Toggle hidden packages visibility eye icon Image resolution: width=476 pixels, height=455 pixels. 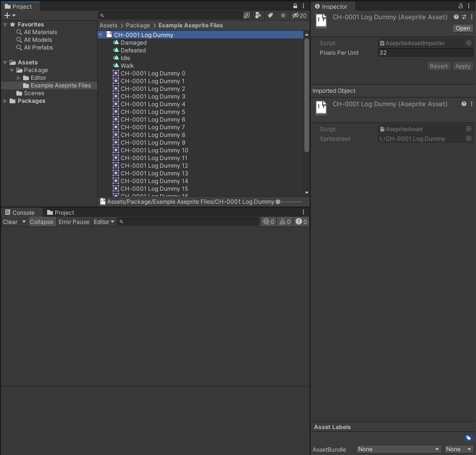pyautogui.click(x=296, y=15)
